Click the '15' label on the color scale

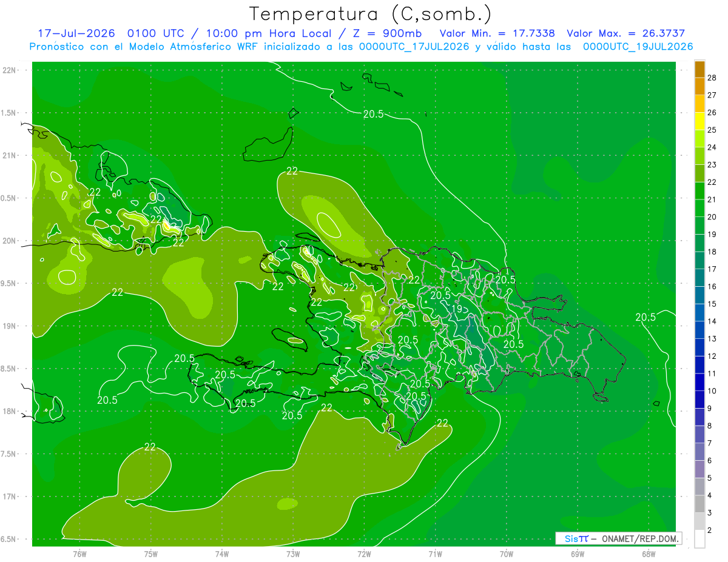pos(712,304)
